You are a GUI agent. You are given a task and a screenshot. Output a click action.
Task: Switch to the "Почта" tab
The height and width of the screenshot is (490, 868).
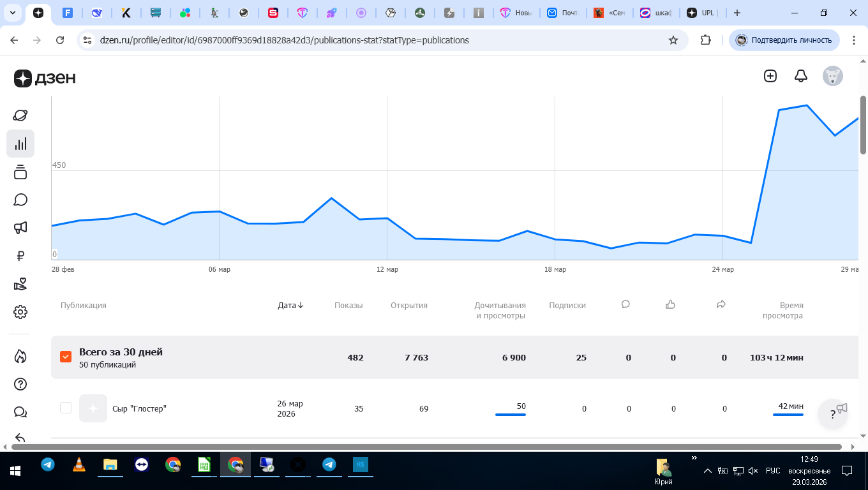pyautogui.click(x=563, y=13)
